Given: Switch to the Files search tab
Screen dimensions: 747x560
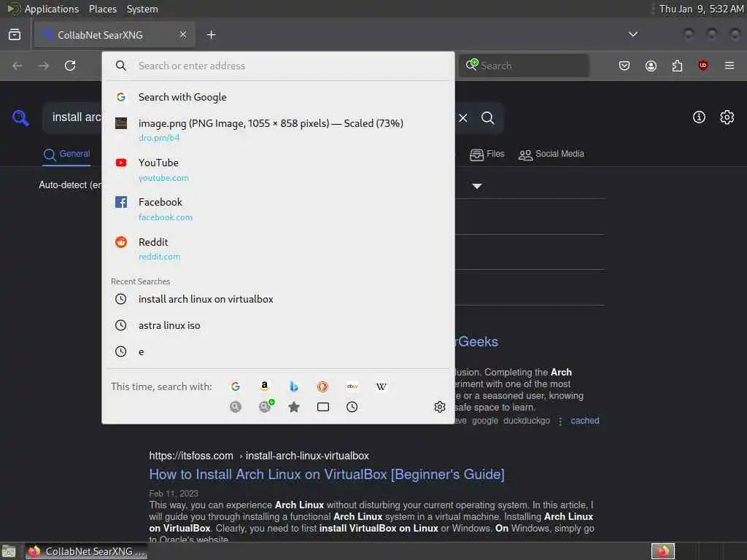Looking at the screenshot, I should coord(487,154).
